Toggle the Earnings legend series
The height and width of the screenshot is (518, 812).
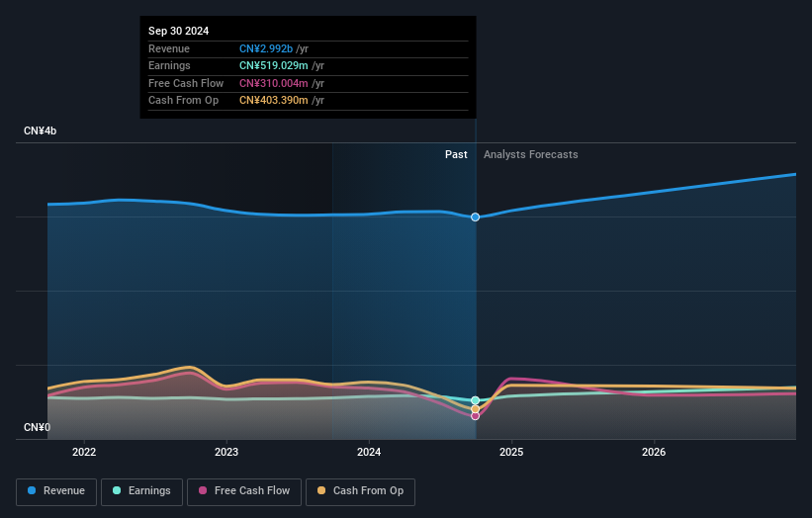pos(141,491)
